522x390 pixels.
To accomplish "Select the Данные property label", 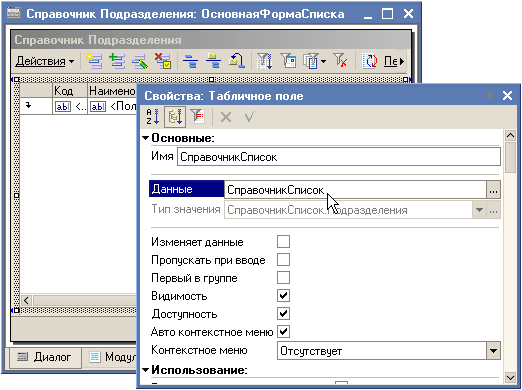I will [x=186, y=189].
